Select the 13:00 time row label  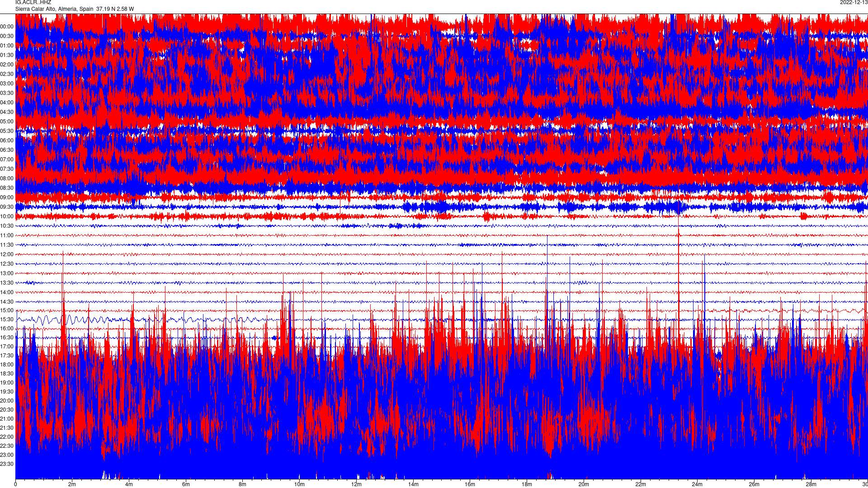coord(7,273)
